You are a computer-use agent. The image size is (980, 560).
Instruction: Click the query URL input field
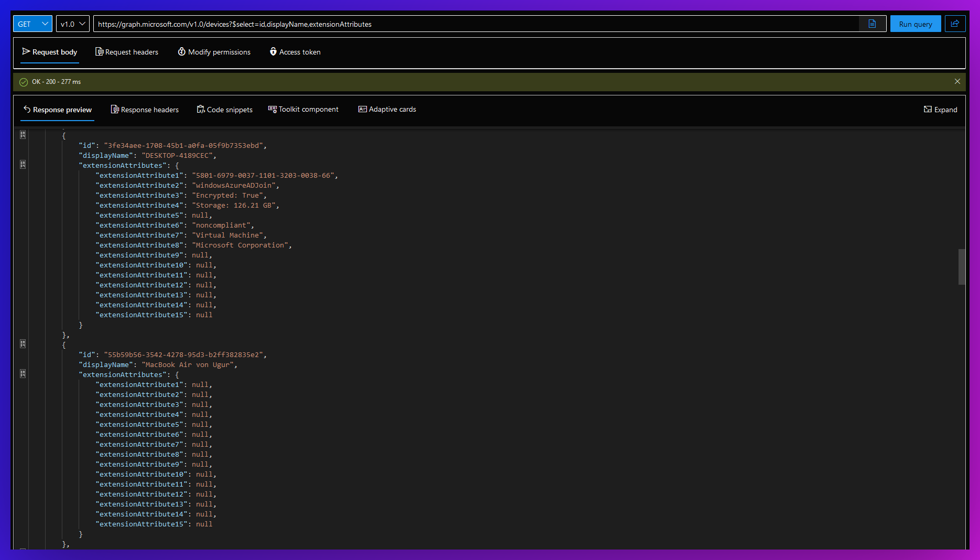472,24
